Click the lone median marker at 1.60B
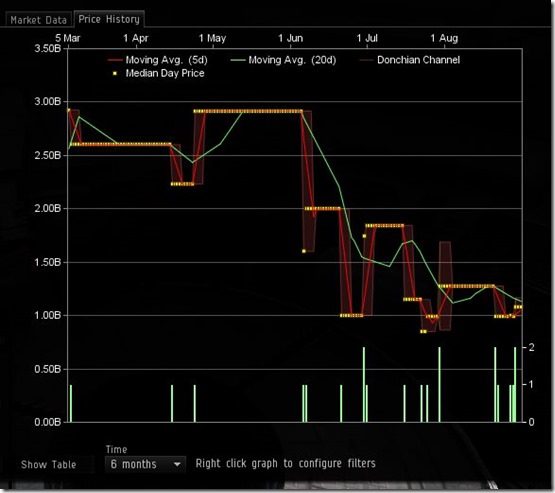 click(x=304, y=251)
